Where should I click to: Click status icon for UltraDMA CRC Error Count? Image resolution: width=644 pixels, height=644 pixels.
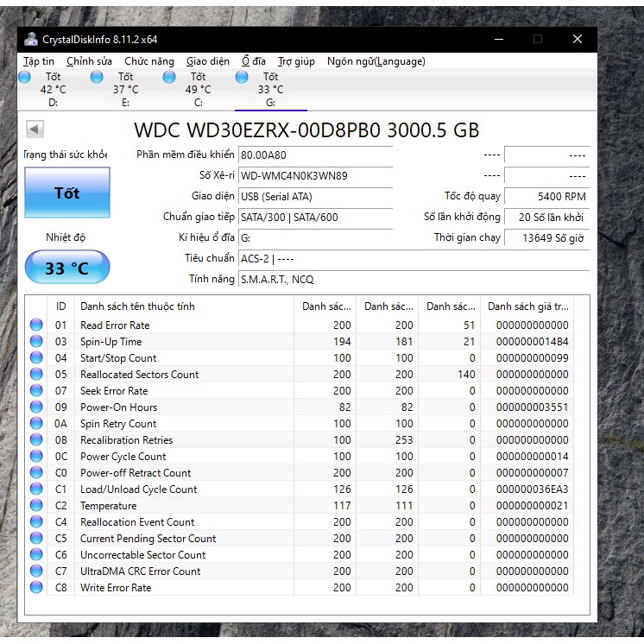[36, 571]
